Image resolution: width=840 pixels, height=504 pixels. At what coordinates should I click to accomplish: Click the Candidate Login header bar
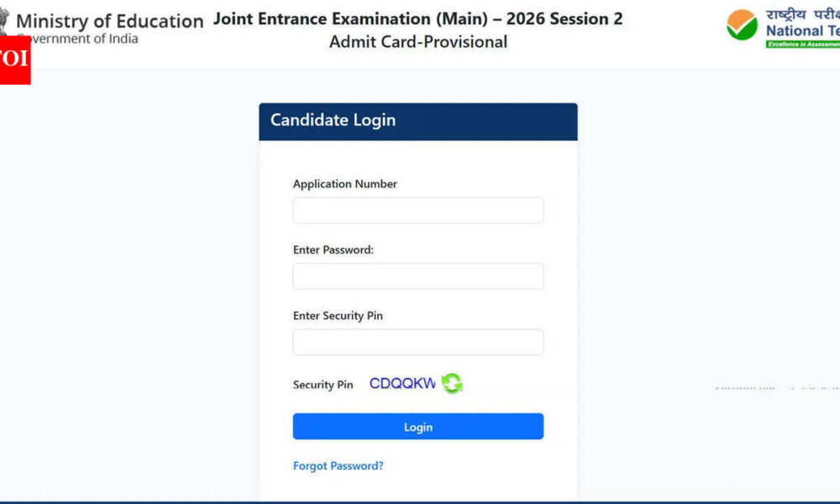[x=417, y=121]
